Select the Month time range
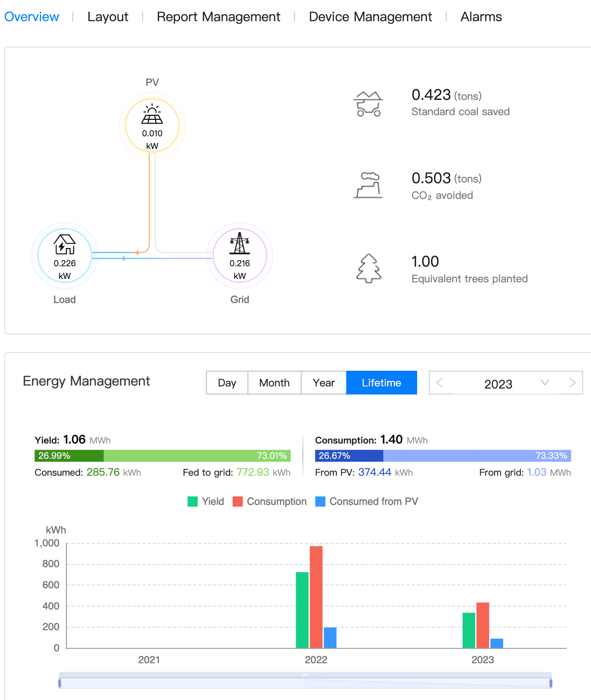 (274, 383)
